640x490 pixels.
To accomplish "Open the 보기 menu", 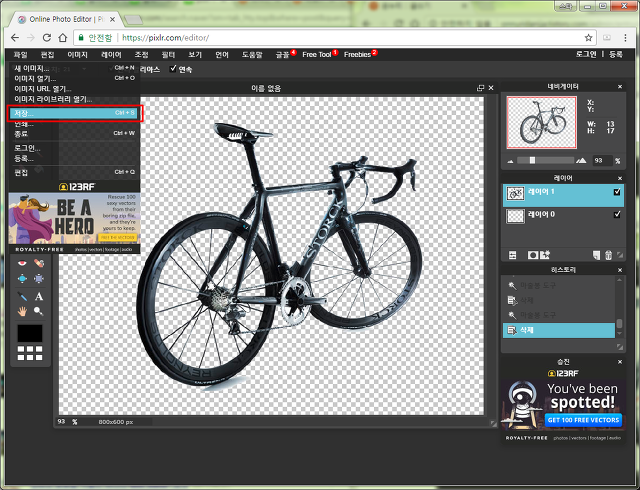I will point(195,54).
